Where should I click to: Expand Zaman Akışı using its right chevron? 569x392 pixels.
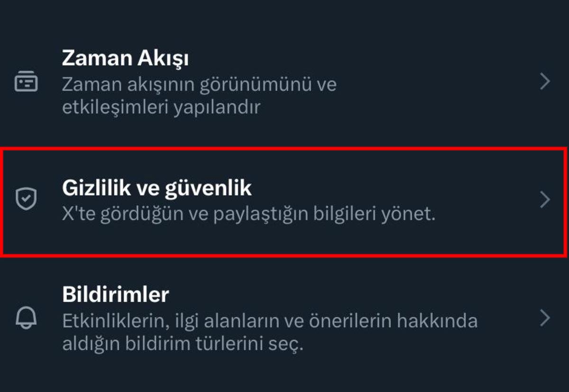pyautogui.click(x=545, y=82)
